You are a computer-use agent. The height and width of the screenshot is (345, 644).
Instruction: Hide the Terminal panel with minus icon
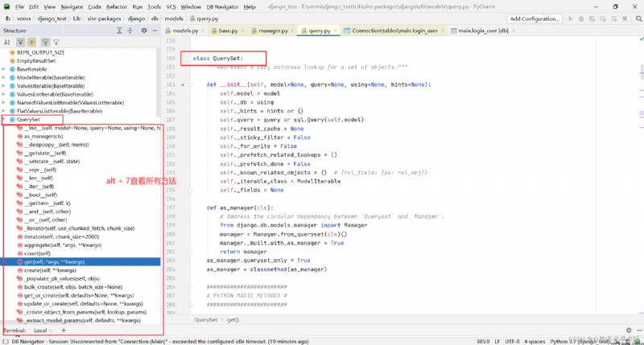pyautogui.click(x=639, y=330)
